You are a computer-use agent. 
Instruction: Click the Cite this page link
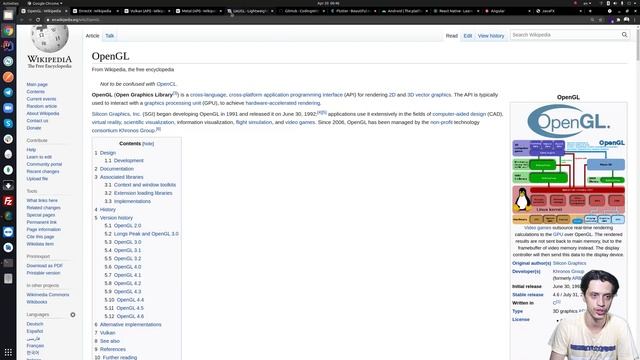click(40, 237)
